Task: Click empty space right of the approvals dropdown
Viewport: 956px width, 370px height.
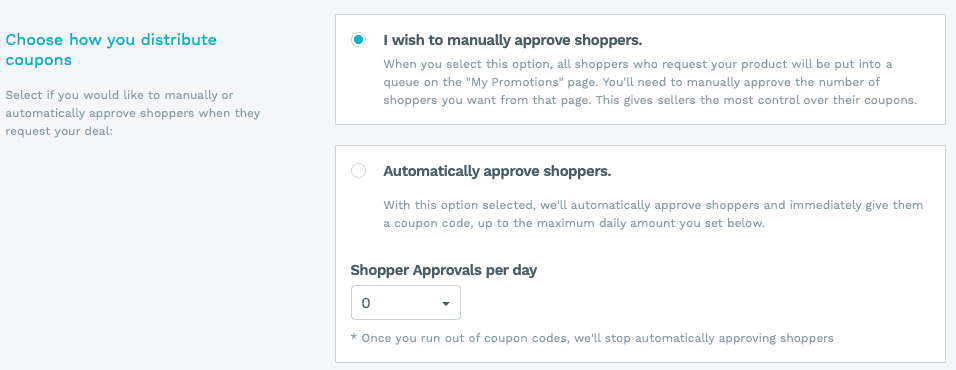Action: [671, 302]
